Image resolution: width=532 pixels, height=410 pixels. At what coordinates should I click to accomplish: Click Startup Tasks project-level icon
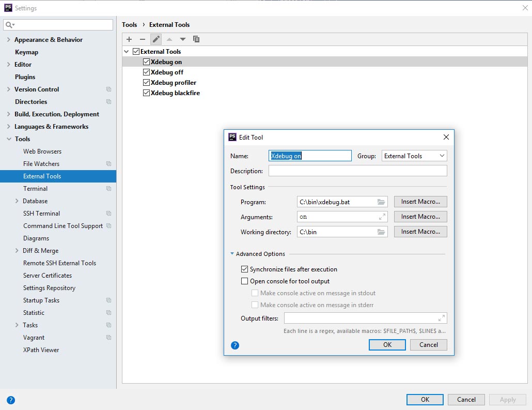108,300
